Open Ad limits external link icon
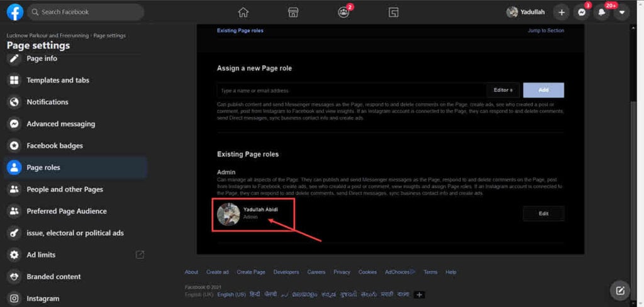This screenshot has height=307, width=644. [x=140, y=255]
